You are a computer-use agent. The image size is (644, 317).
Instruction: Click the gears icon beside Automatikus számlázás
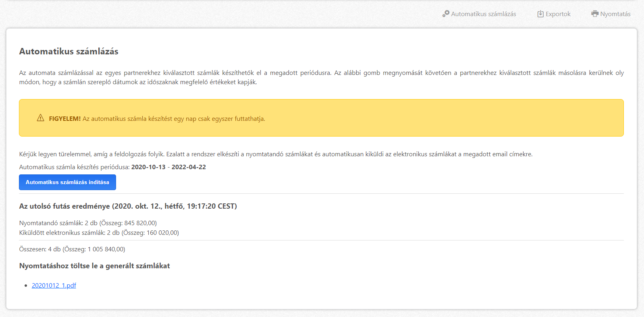(446, 14)
